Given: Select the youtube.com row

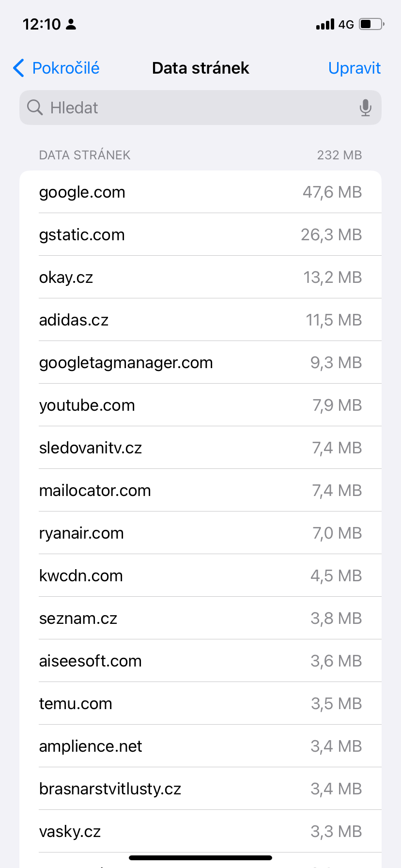Looking at the screenshot, I should [x=200, y=405].
